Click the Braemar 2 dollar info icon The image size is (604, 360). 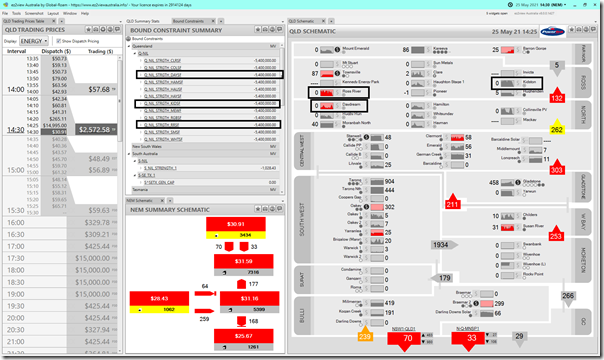click(x=476, y=303)
